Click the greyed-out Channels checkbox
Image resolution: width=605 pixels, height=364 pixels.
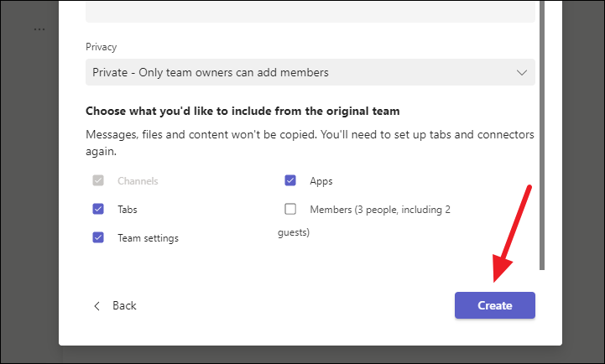[x=98, y=180]
